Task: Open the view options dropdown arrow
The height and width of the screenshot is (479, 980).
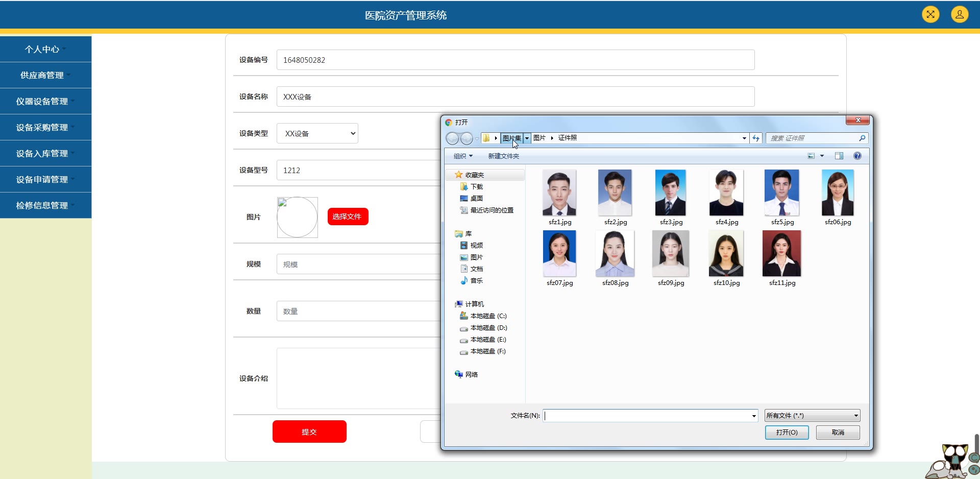Action: (x=822, y=156)
